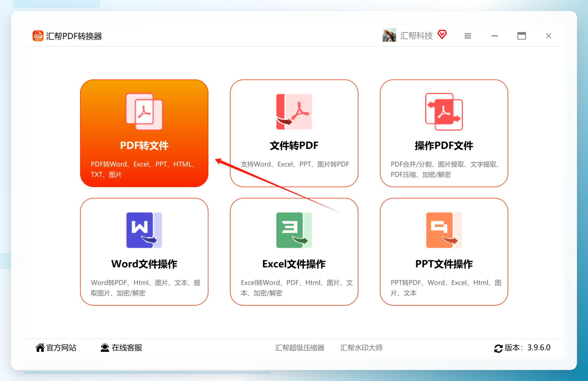Click description 支持Word、Excel、PPT、图片转PDF
The height and width of the screenshot is (381, 588).
tap(295, 164)
